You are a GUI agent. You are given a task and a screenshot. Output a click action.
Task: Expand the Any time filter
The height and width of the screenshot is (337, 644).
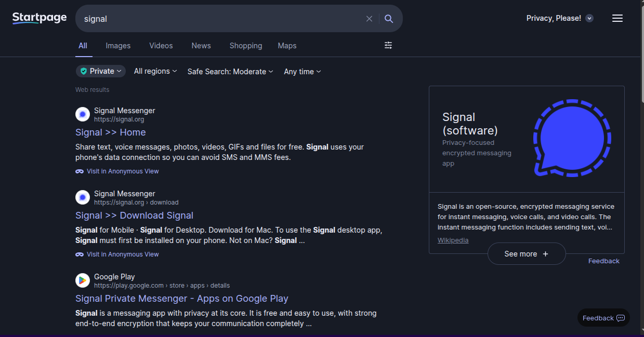[302, 72]
